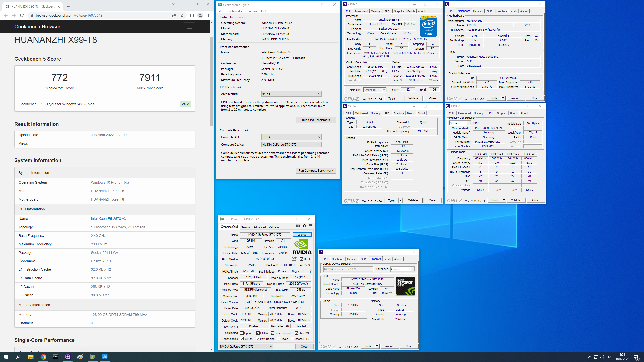Screen dimensions: 644x362
Task: Open Chrome three-dot menu
Action: coord(208,15)
